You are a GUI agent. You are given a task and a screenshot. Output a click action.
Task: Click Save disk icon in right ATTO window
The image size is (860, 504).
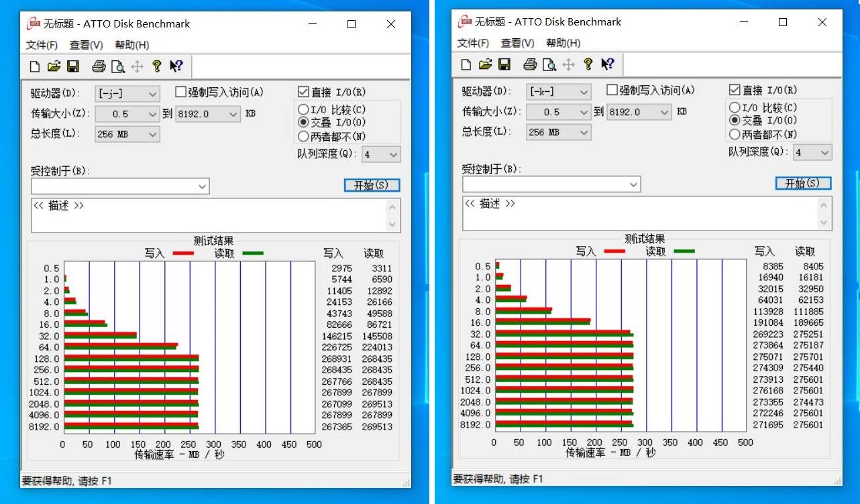[504, 64]
